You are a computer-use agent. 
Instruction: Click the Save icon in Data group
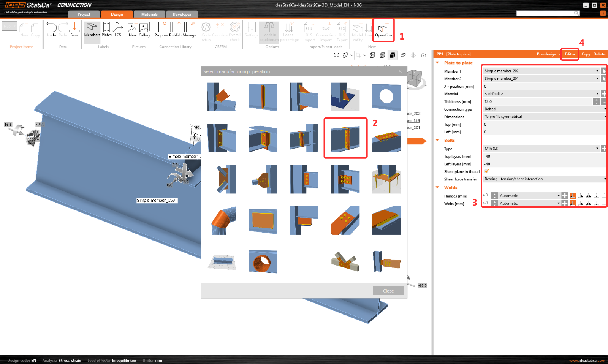point(74,30)
